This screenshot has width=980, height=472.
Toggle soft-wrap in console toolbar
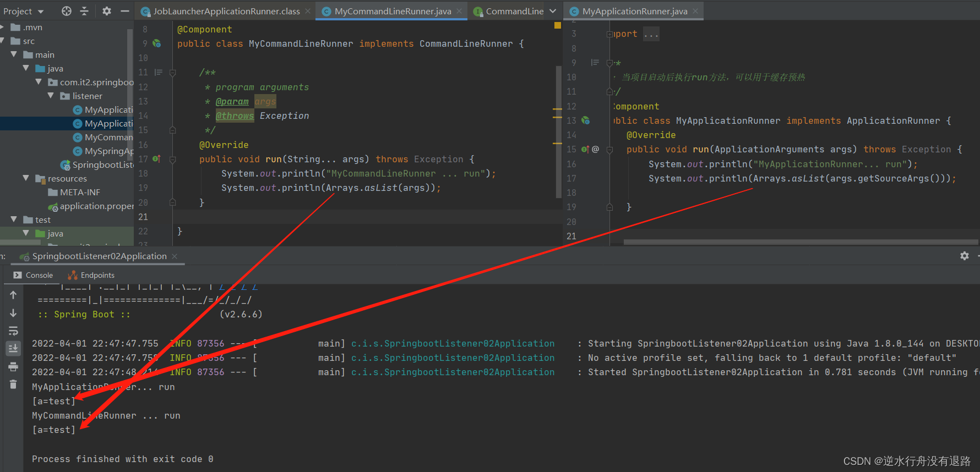point(13,331)
